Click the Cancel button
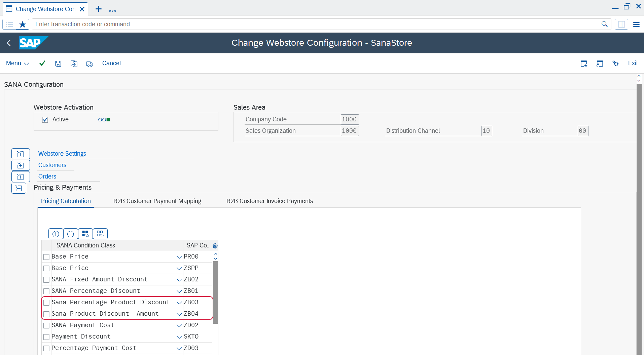The height and width of the screenshot is (355, 644). (x=111, y=63)
